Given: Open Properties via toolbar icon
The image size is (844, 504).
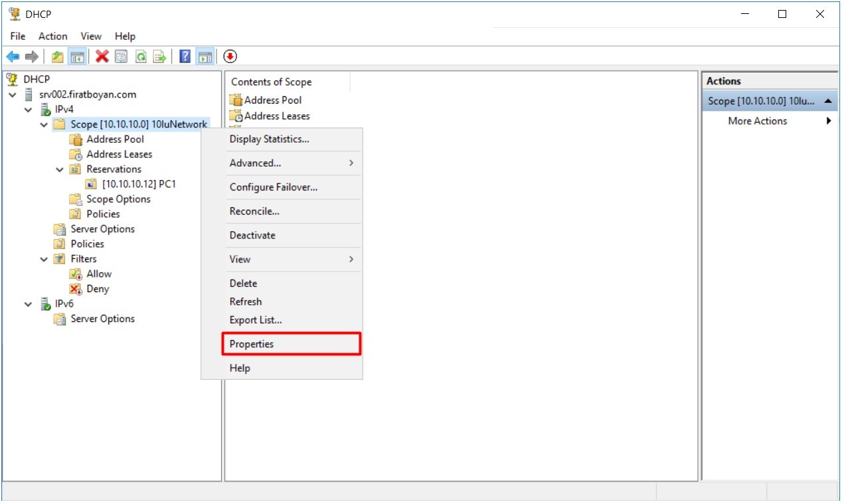Looking at the screenshot, I should 121,57.
